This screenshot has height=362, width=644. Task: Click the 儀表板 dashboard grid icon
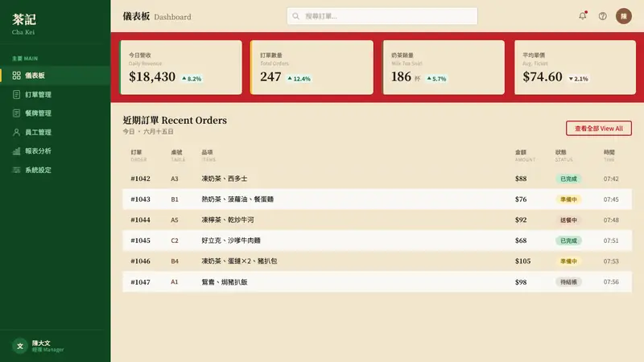[x=16, y=76]
